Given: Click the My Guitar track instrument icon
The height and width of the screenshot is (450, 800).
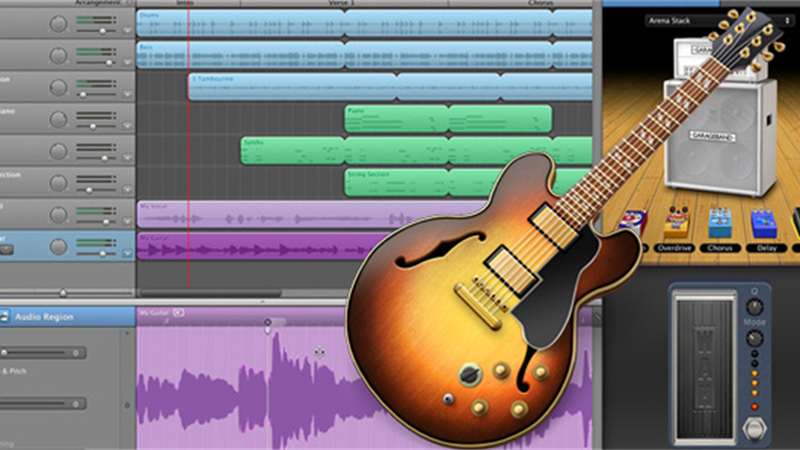Looking at the screenshot, I should [6, 249].
